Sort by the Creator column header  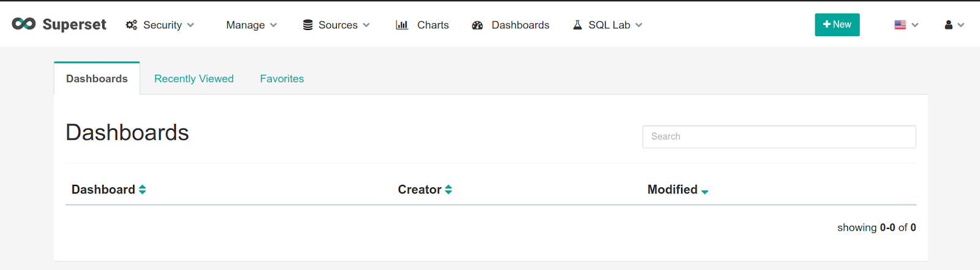420,190
